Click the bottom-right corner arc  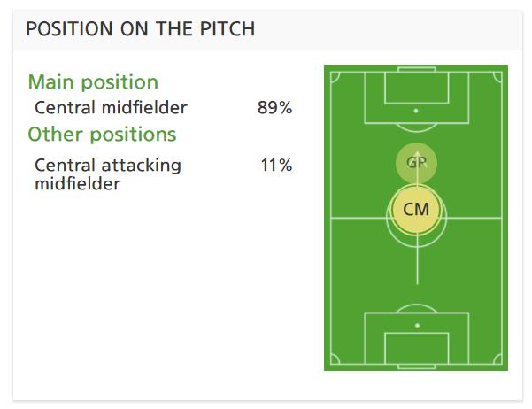pyautogui.click(x=497, y=359)
